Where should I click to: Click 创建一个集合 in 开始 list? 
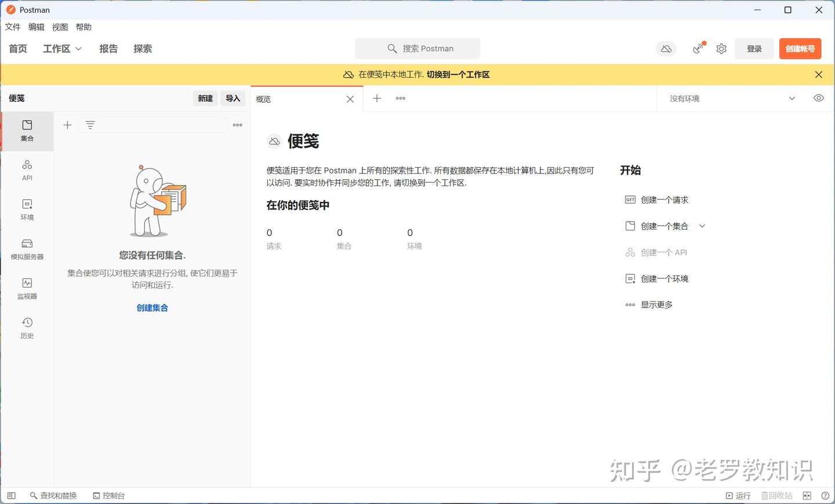click(x=656, y=226)
